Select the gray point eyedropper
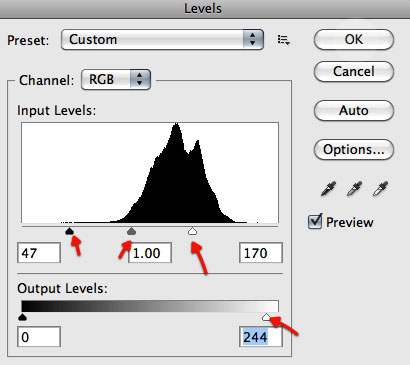Screen dimensions: 410x365 pos(354,189)
